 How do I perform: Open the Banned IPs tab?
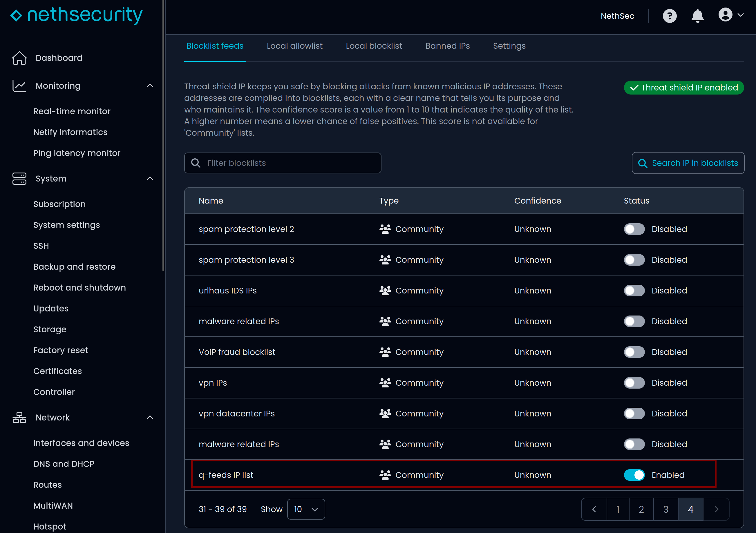click(447, 46)
